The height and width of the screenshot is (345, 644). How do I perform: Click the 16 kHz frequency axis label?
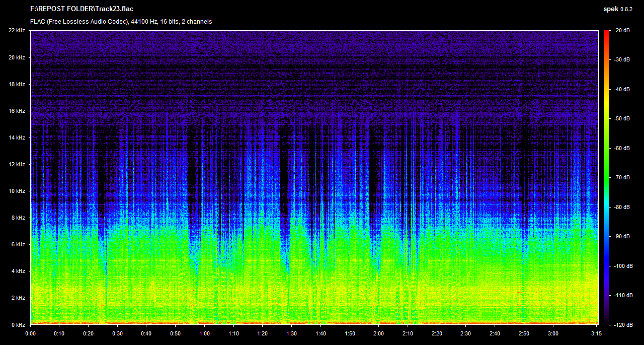pos(17,111)
